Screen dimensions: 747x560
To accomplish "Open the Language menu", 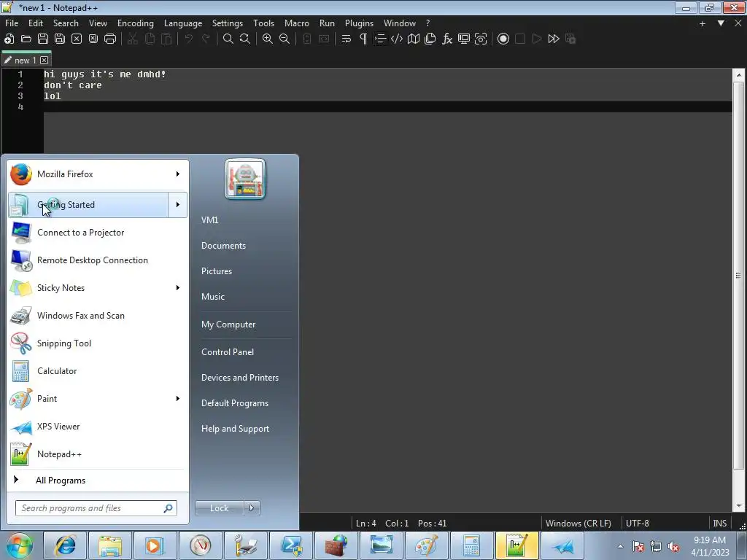I will [x=183, y=23].
